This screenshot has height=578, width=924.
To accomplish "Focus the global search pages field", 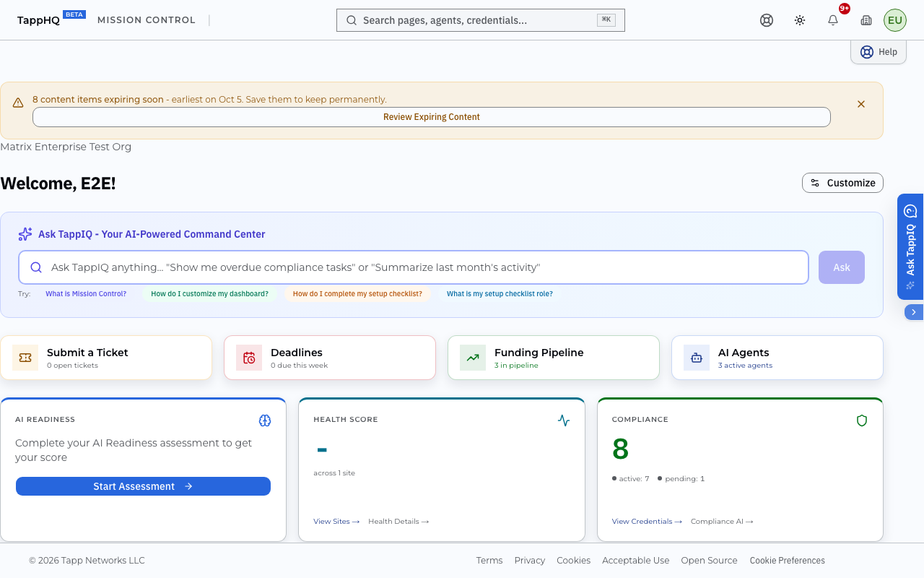I will pos(481,20).
